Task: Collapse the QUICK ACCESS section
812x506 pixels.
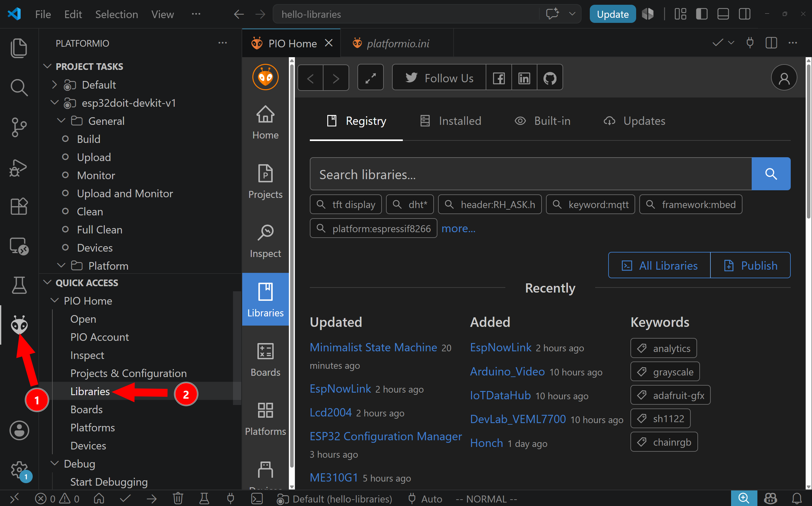Action: pos(48,282)
